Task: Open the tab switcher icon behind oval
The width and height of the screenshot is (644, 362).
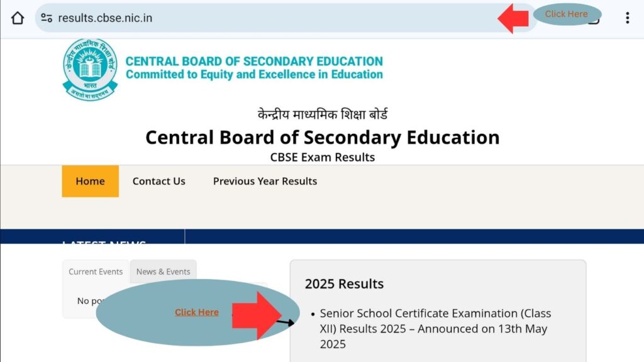Action: click(x=594, y=19)
